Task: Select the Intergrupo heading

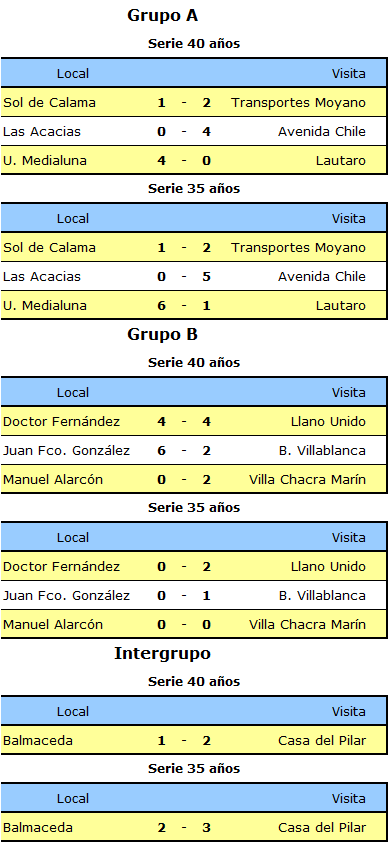Action: pos(163,654)
